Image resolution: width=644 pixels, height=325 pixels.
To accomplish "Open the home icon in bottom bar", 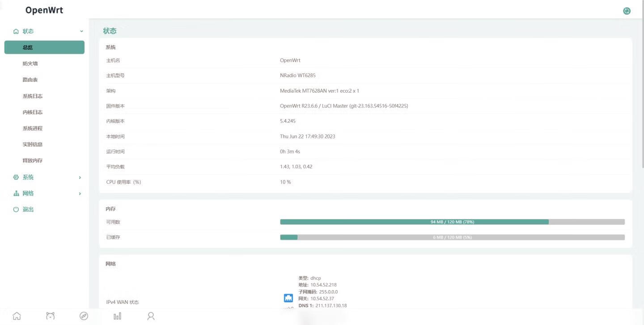I will [17, 316].
